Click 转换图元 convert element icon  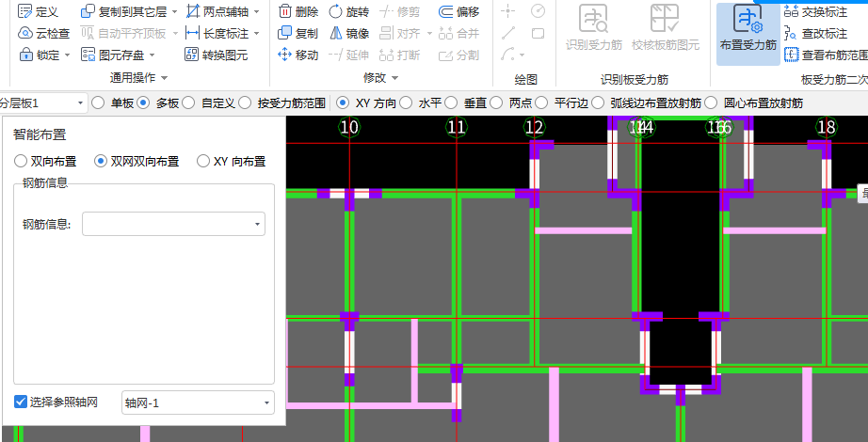191,55
